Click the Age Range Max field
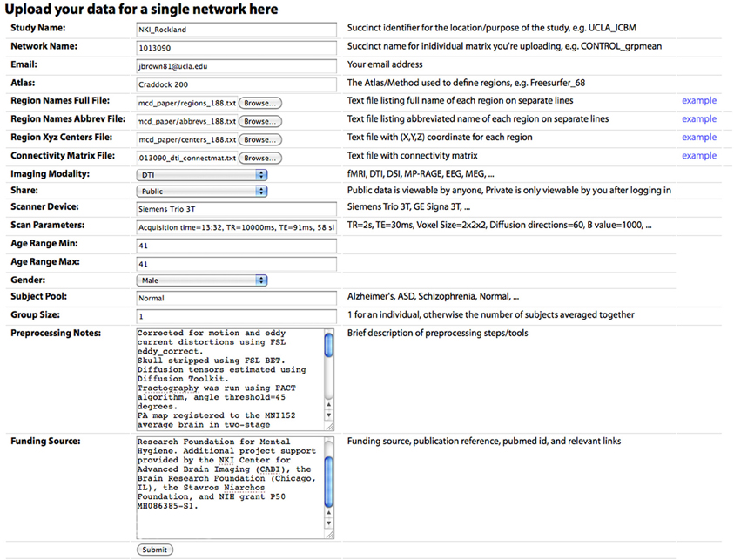The height and width of the screenshot is (560, 734). coord(237,264)
